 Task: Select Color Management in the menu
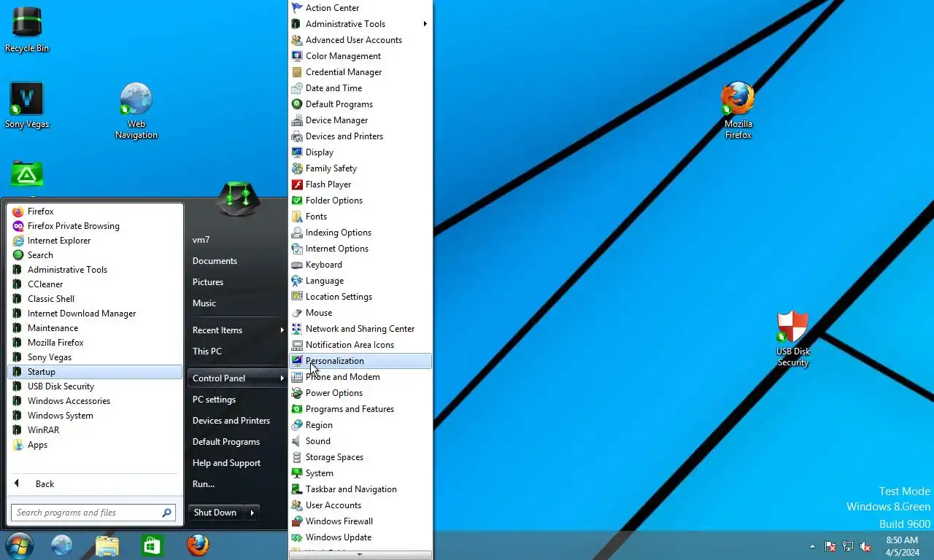[360, 56]
